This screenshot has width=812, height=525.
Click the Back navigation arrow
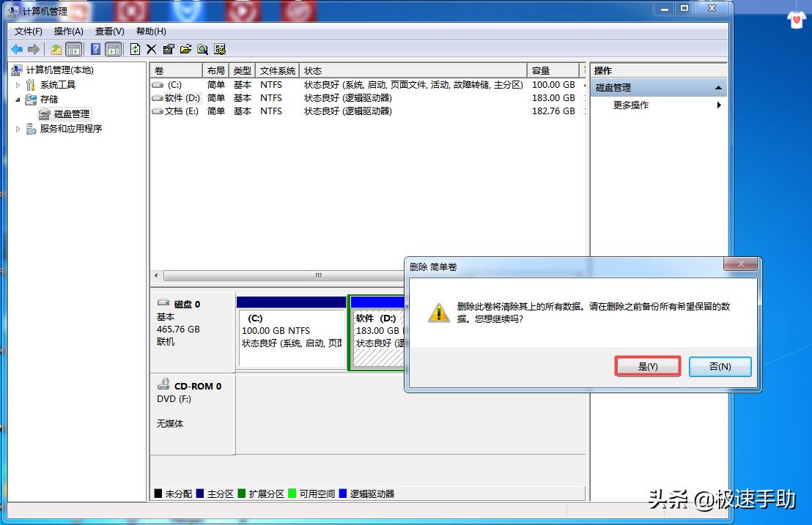tap(15, 49)
